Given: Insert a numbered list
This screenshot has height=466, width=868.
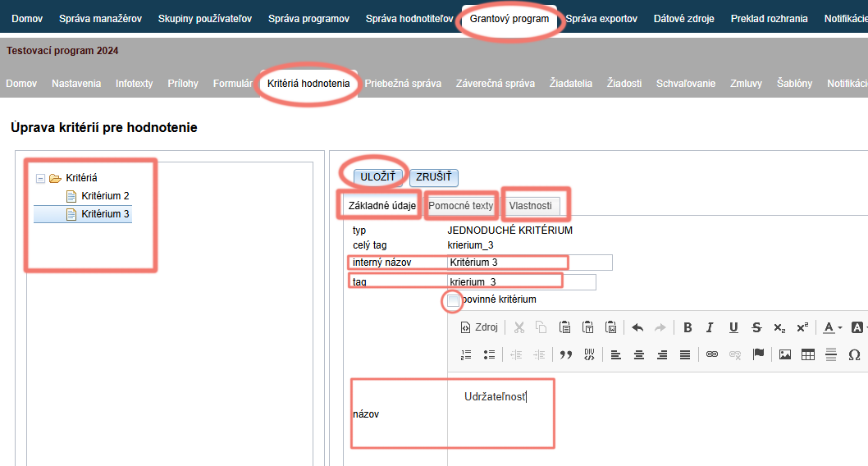Looking at the screenshot, I should 466,354.
